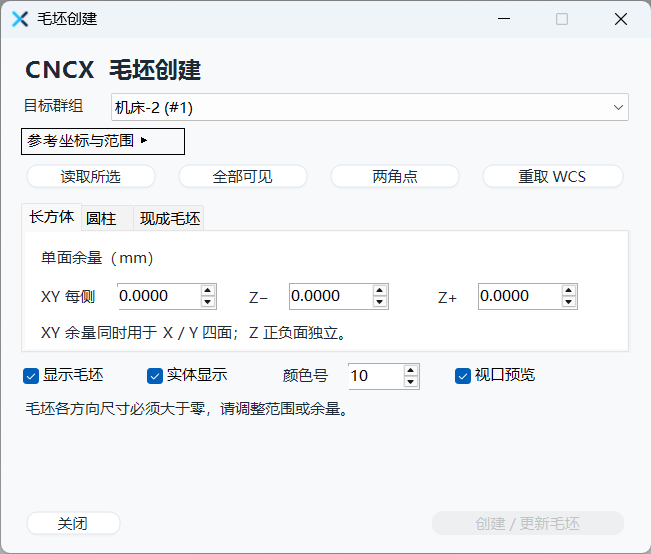Increase Z- value with up arrow
Viewport: 651px width, 554px height.
pyautogui.click(x=380, y=290)
